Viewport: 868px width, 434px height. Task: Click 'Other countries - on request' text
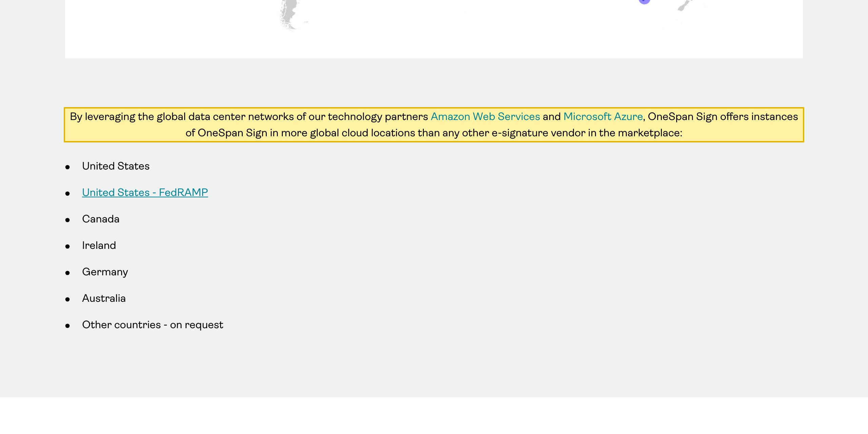point(153,325)
